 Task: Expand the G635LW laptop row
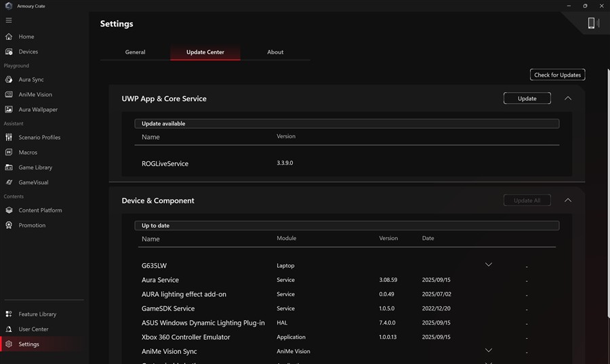tap(488, 265)
